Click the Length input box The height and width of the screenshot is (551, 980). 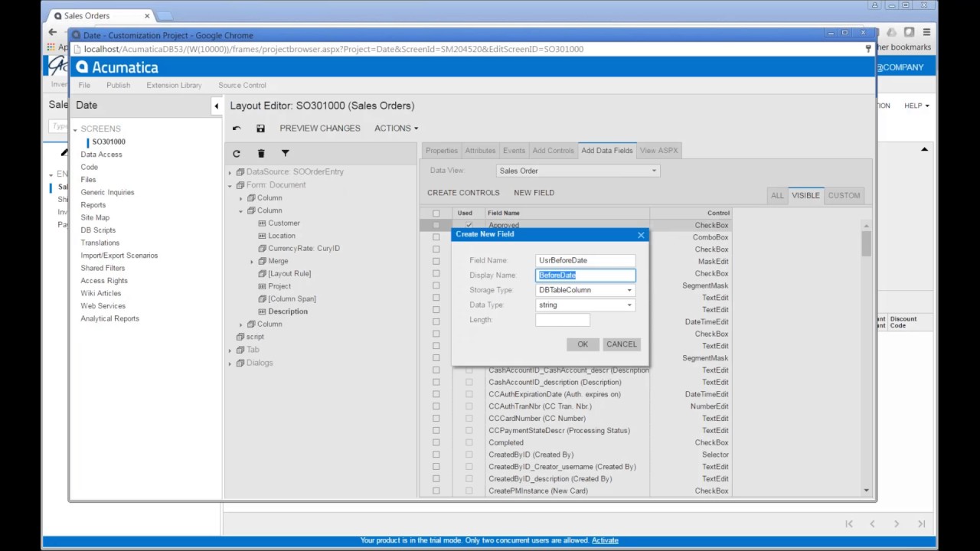(x=563, y=320)
